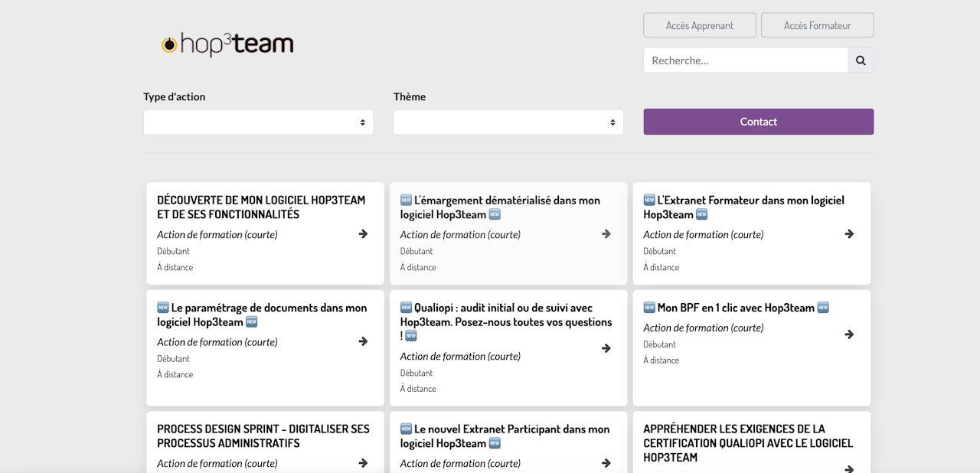The height and width of the screenshot is (473, 980).
Task: Click Action de formation text in Extranet Formateur card
Action: click(x=704, y=235)
